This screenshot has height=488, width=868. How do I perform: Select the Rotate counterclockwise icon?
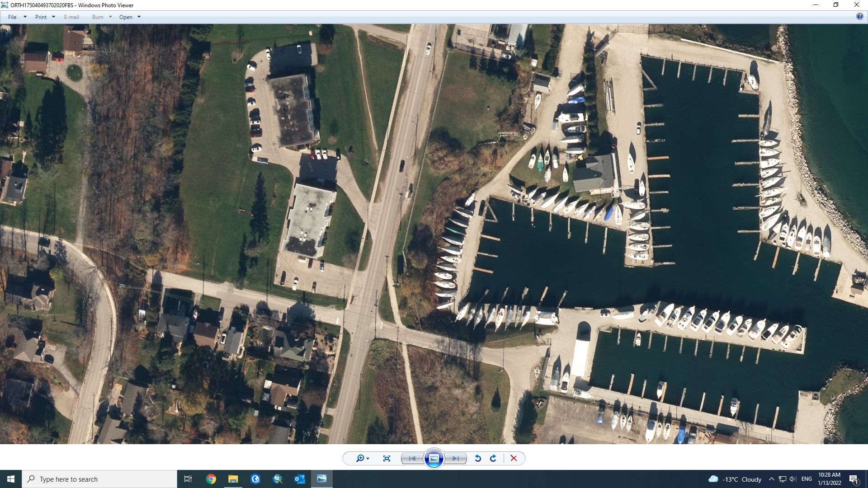477,458
